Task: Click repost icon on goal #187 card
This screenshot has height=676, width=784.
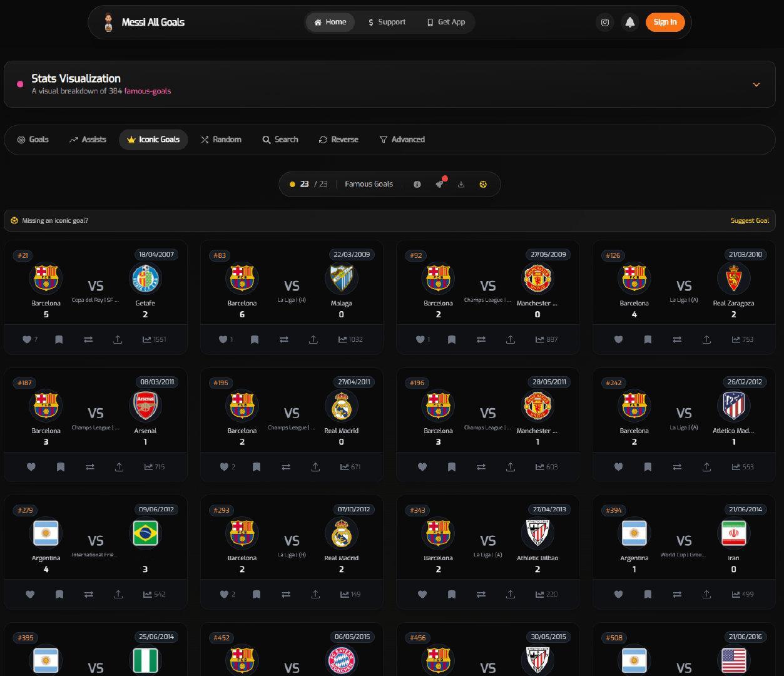Action: [90, 467]
